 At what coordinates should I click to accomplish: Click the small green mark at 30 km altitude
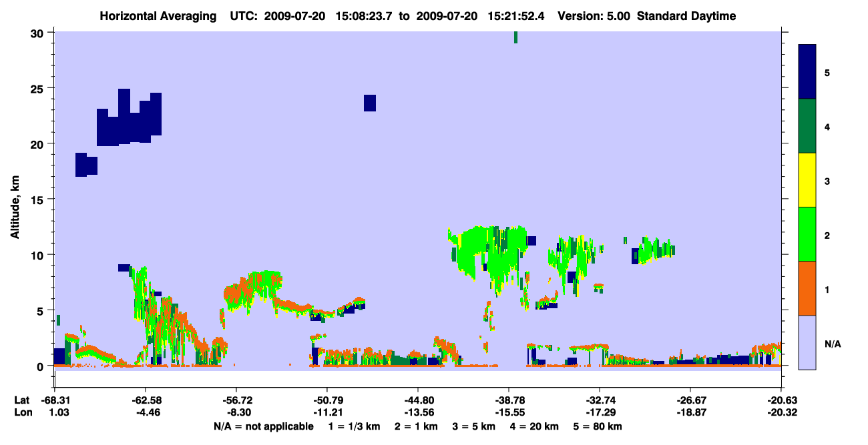pos(515,37)
